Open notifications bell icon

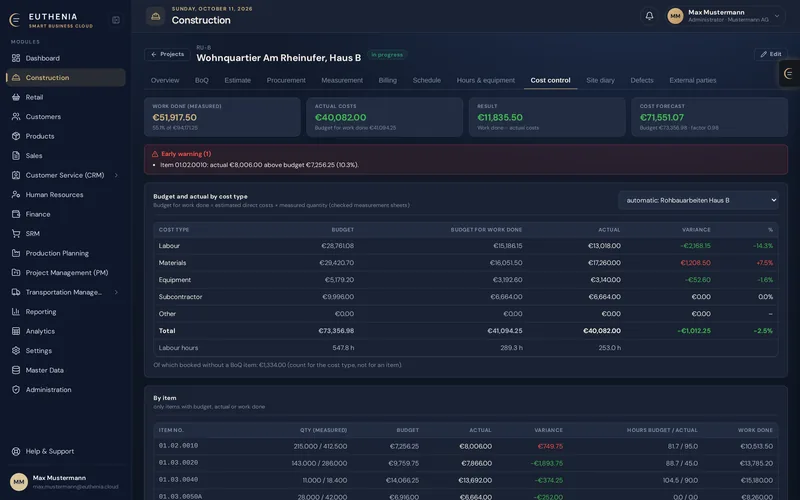point(649,16)
